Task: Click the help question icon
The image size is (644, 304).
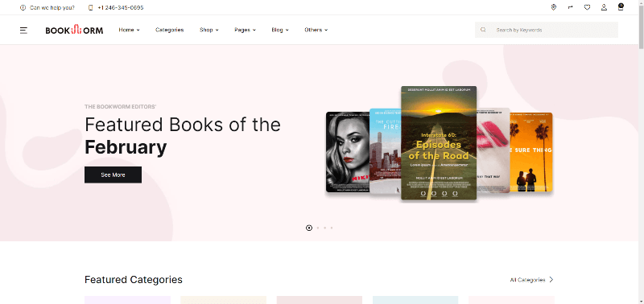Action: pos(23,8)
